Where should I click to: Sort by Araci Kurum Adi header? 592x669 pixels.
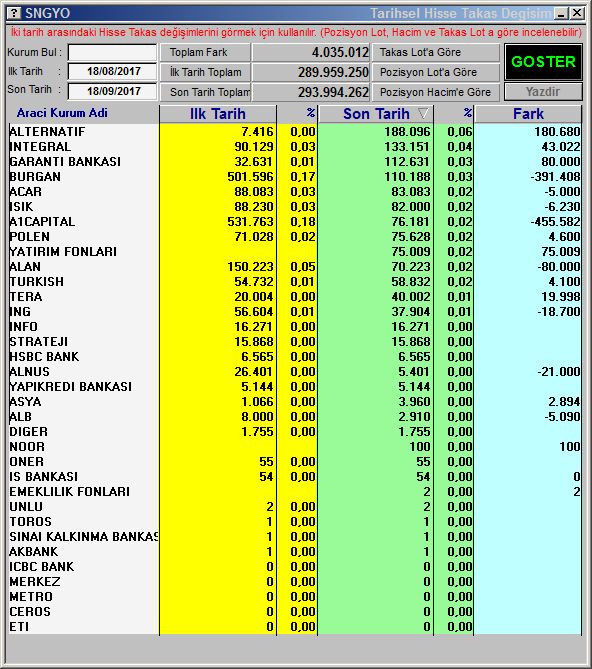click(x=62, y=113)
